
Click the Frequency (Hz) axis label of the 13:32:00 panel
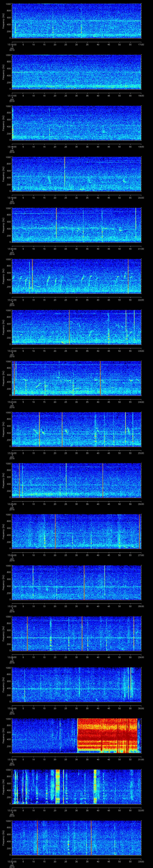tap(3, 838)
